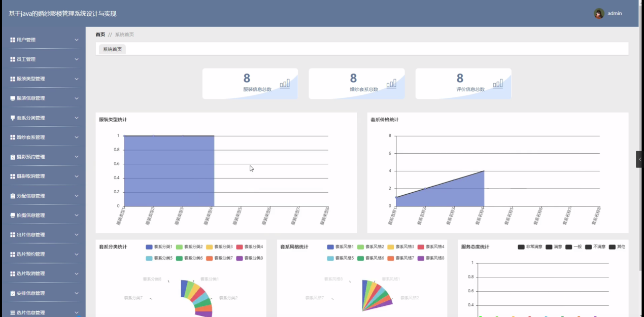Click the 选片预约管理 sidebar icon
This screenshot has height=317, width=644.
[13, 254]
